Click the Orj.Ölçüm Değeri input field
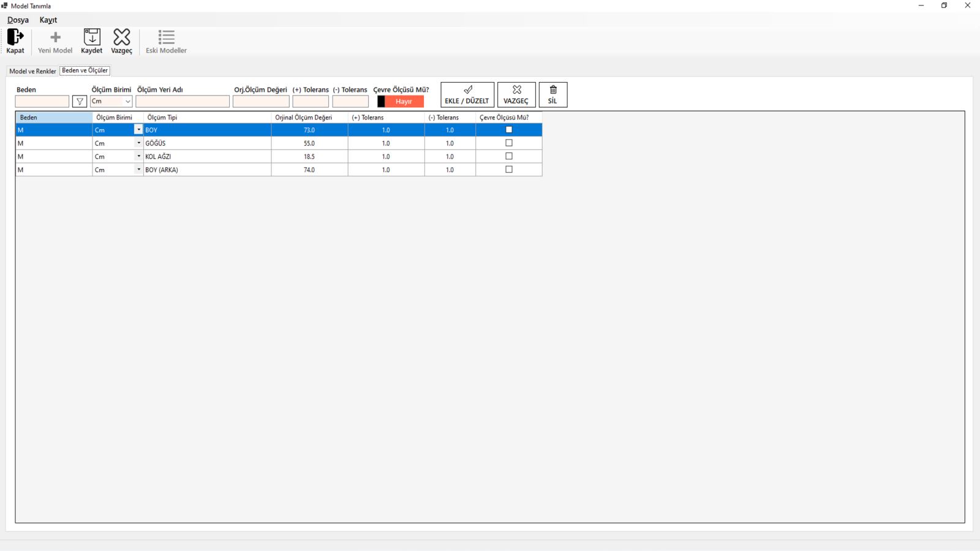 261,102
